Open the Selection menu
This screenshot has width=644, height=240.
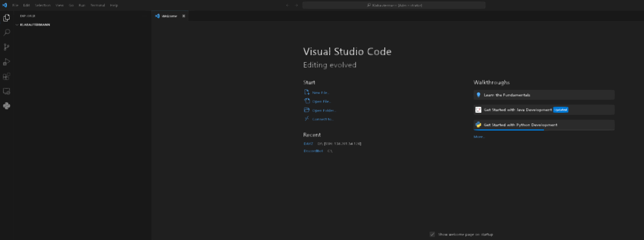coord(42,5)
